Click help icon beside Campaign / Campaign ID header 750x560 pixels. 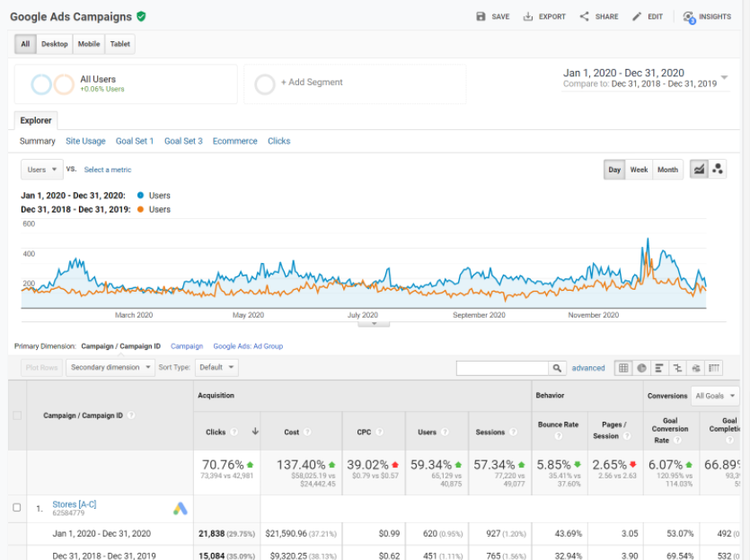pyautogui.click(x=131, y=416)
